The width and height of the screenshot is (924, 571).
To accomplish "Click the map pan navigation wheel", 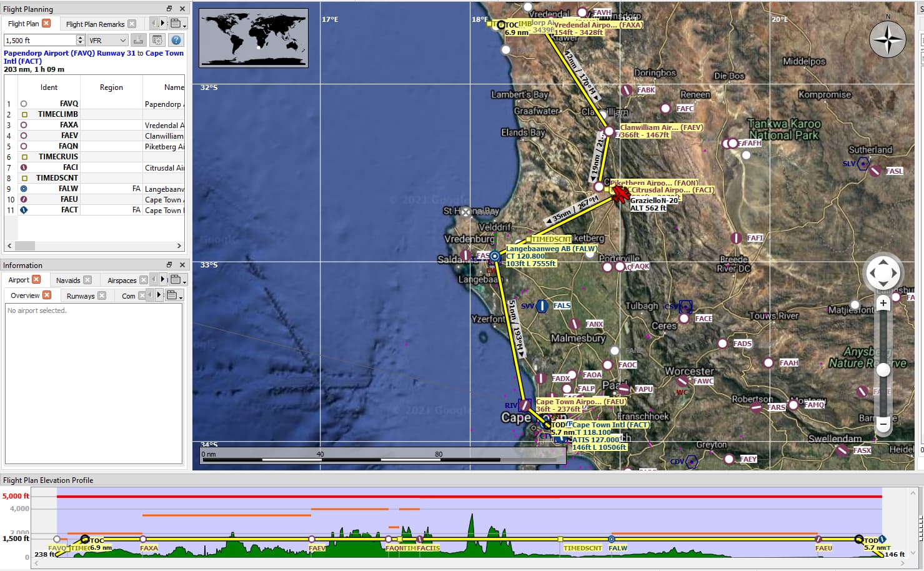I will (882, 273).
